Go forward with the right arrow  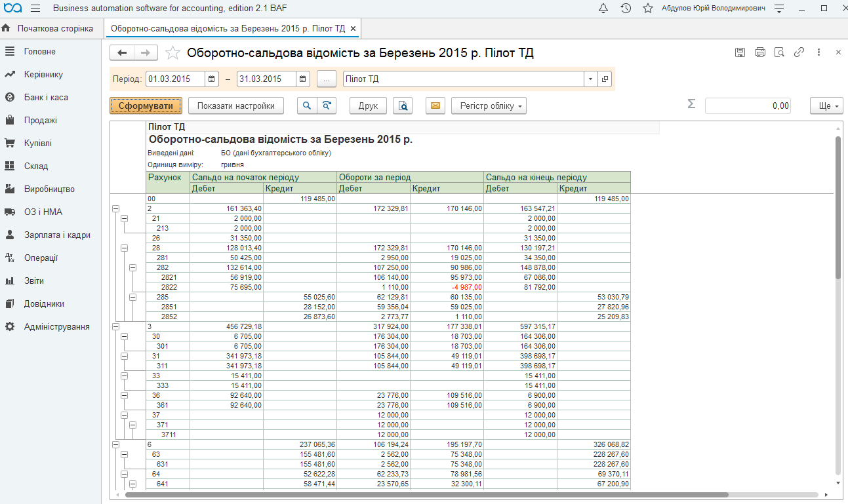(146, 53)
